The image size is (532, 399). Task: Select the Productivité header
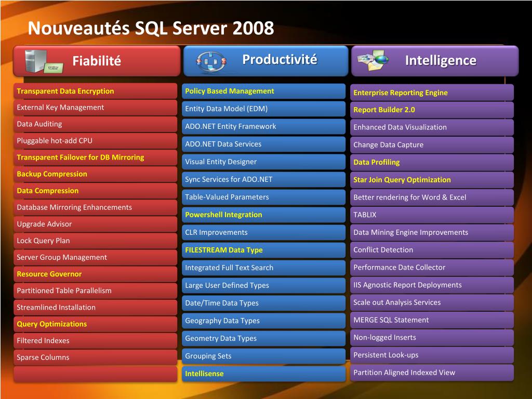coord(265,61)
